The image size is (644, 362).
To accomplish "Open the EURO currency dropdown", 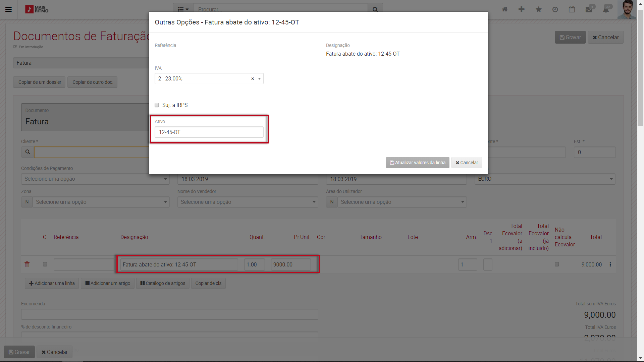I will point(545,179).
